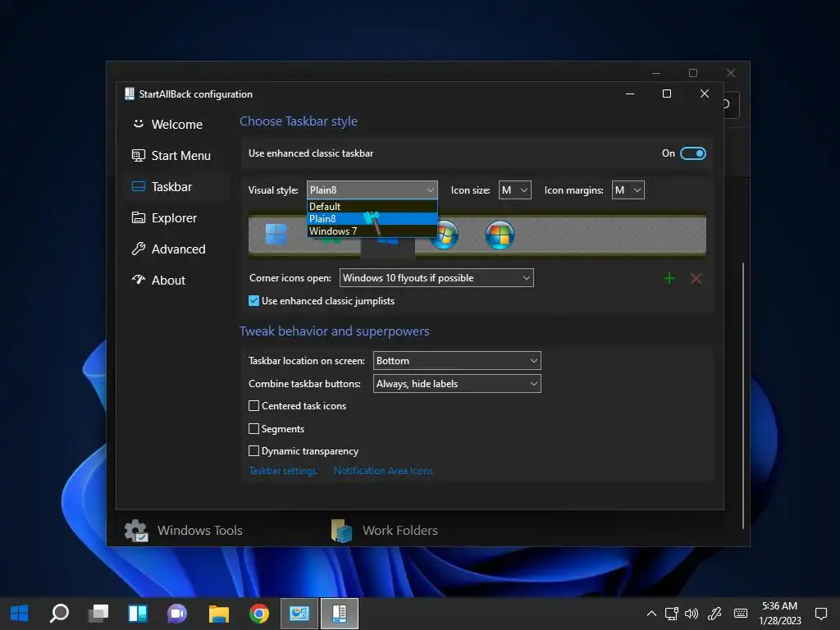Open the volume tray icon

692,614
